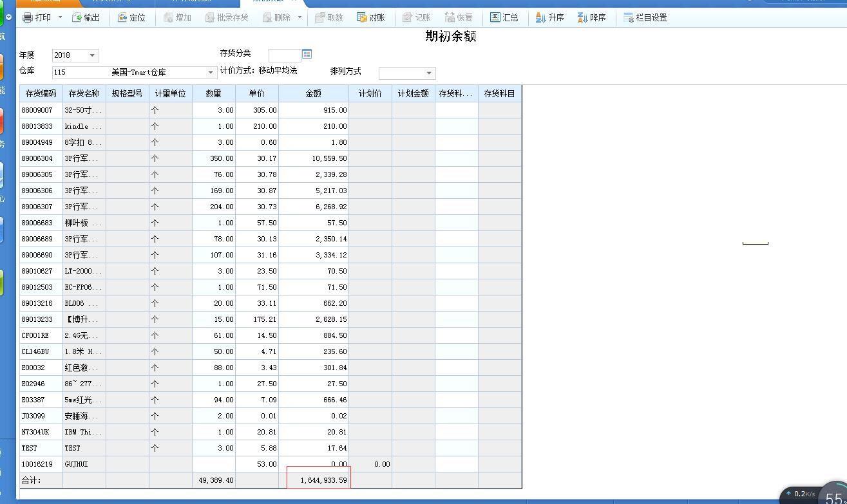Select the cell 89013233
The width and height of the screenshot is (847, 504).
(41, 319)
